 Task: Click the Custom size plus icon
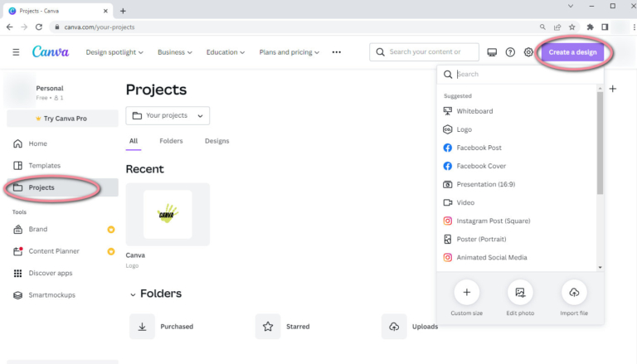(x=466, y=293)
